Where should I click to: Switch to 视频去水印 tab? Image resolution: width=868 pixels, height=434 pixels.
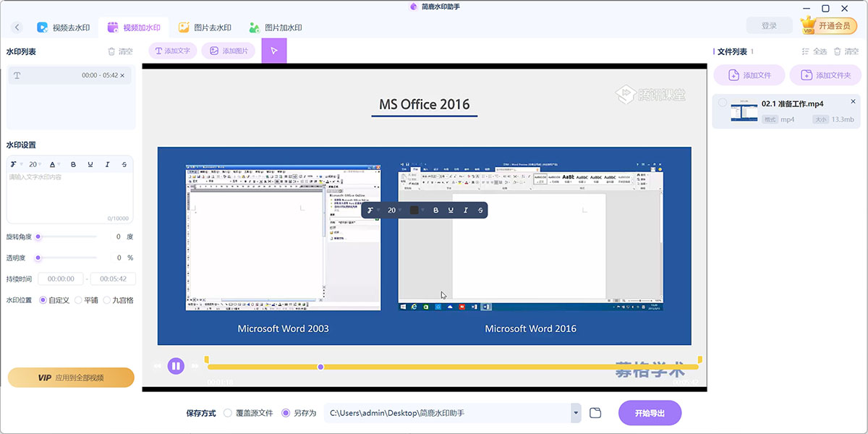coord(64,27)
